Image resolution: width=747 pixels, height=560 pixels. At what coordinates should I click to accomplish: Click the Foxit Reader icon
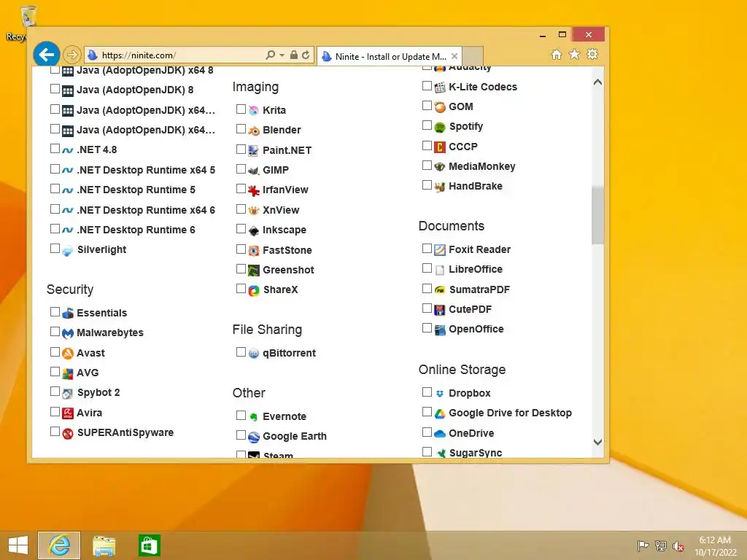tap(440, 249)
